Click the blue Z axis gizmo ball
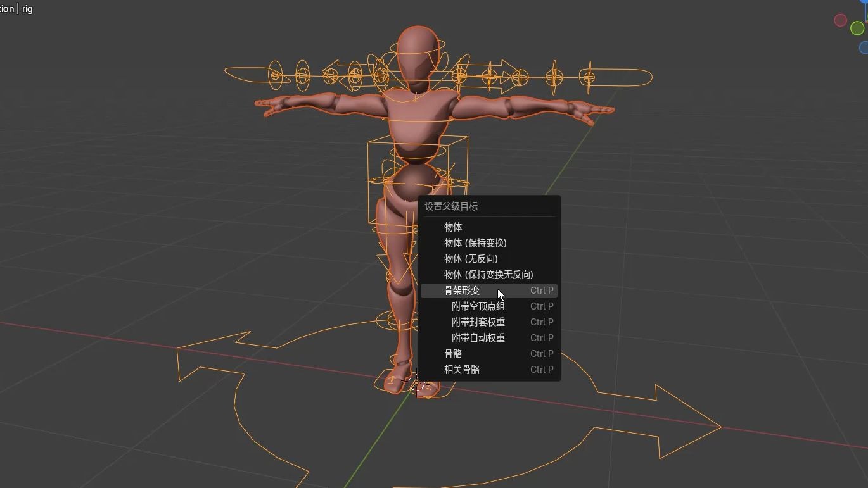 (863, 47)
